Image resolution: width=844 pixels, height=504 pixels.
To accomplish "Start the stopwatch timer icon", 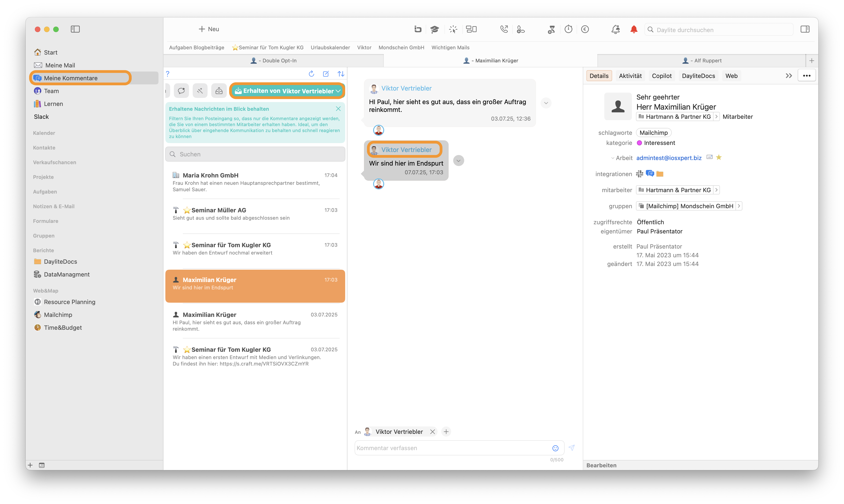I will [568, 29].
